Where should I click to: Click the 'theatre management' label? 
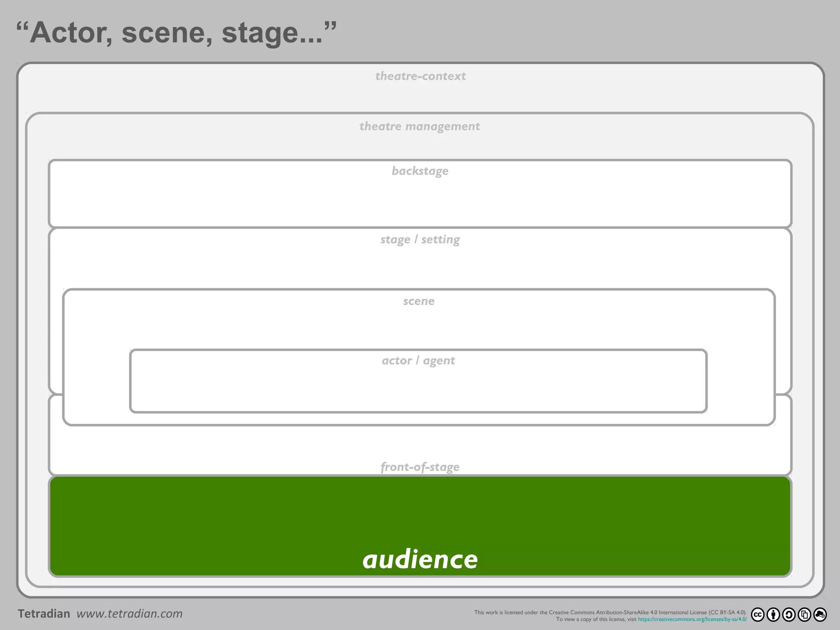click(x=420, y=126)
